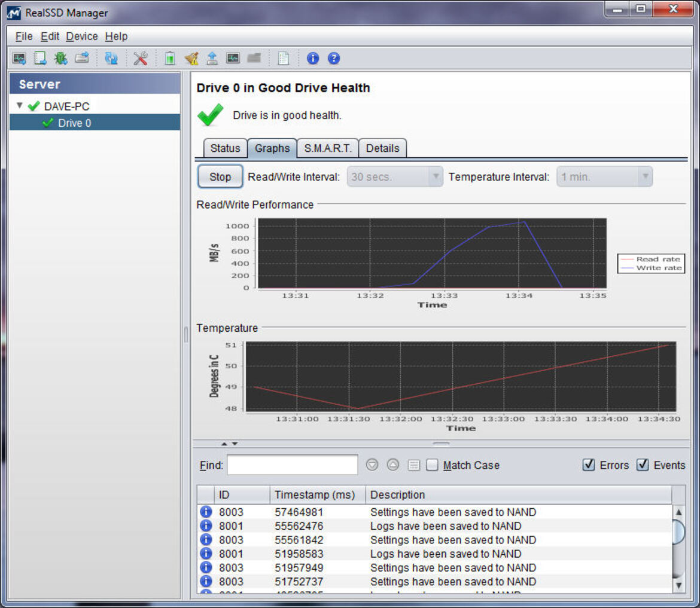
Task: Click the drive with arrow toolbar icon
Action: click(82, 58)
